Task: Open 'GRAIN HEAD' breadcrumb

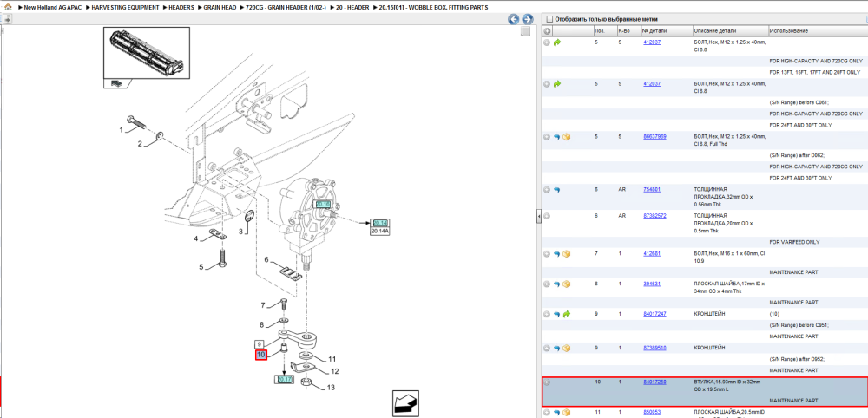Action: (220, 8)
